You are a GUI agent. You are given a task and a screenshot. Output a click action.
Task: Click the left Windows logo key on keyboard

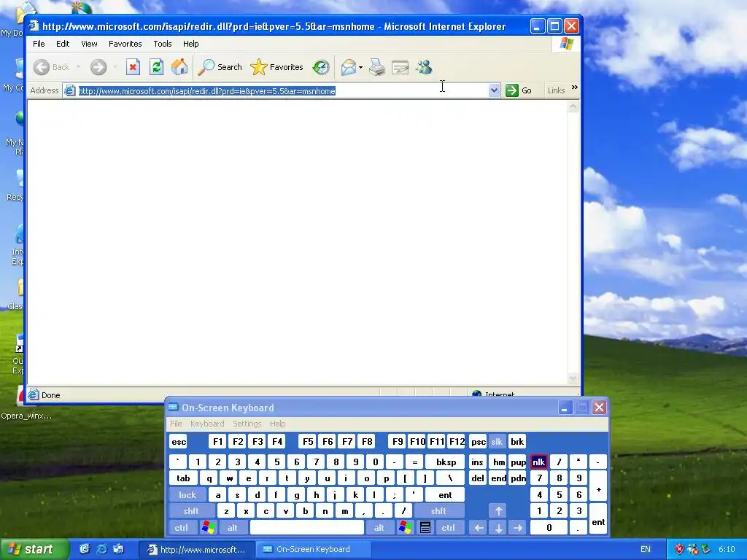click(208, 527)
